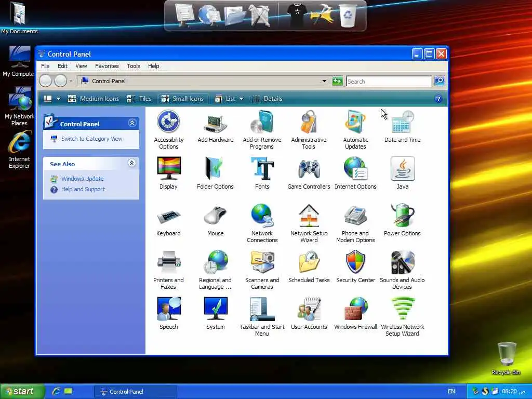
Task: Switch to Small Icons view
Action: 182,99
